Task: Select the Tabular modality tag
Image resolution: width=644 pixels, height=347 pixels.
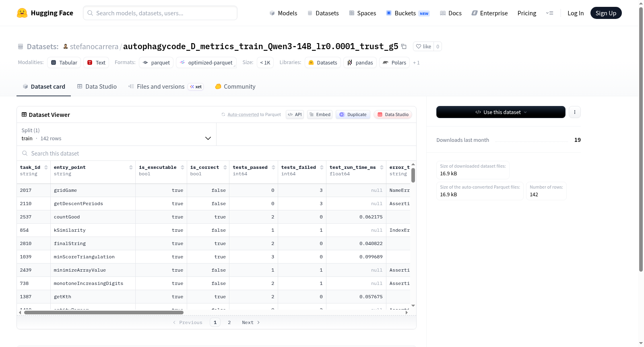Action: 64,62
